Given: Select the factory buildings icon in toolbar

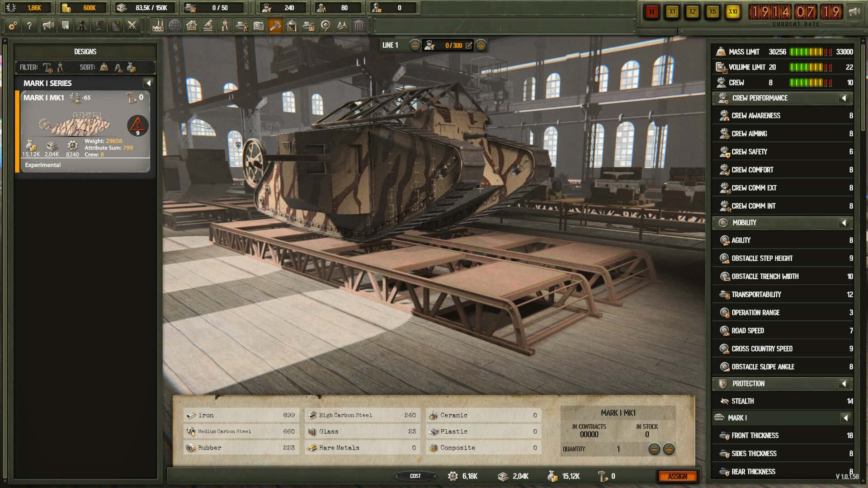Looking at the screenshot, I should pyautogui.click(x=157, y=26).
